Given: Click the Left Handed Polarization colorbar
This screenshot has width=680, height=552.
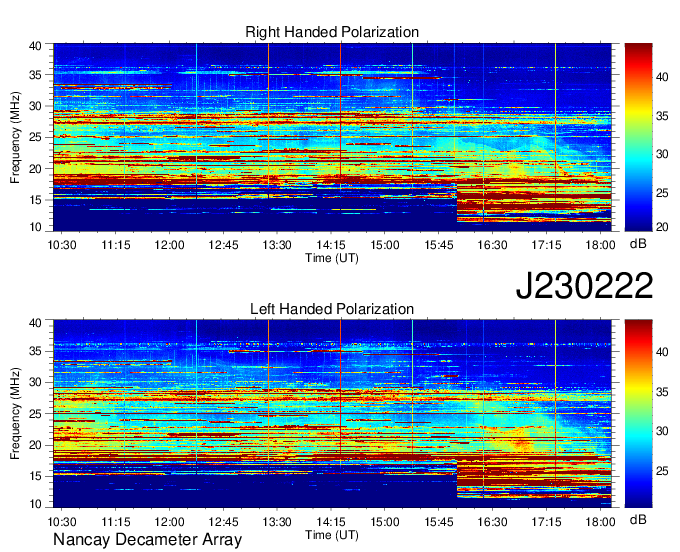Looking at the screenshot, I should [638, 414].
